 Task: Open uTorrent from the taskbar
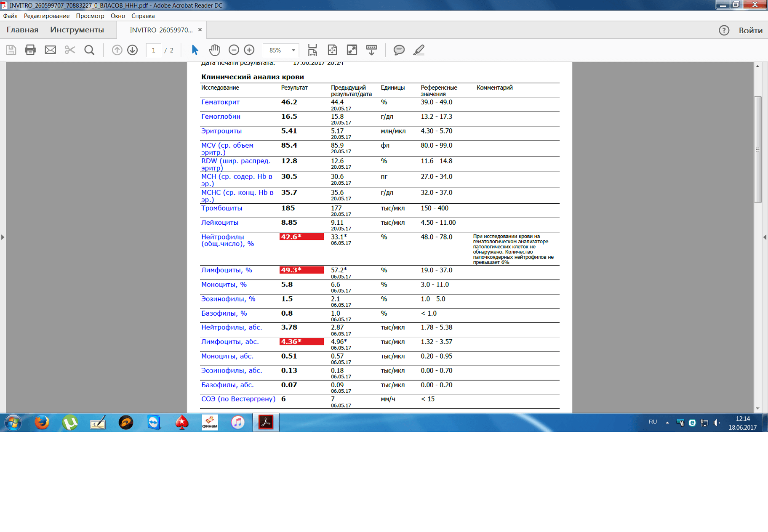70,422
